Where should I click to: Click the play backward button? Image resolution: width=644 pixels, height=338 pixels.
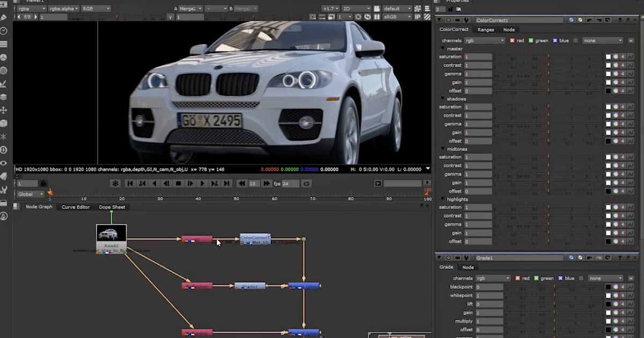coord(154,183)
